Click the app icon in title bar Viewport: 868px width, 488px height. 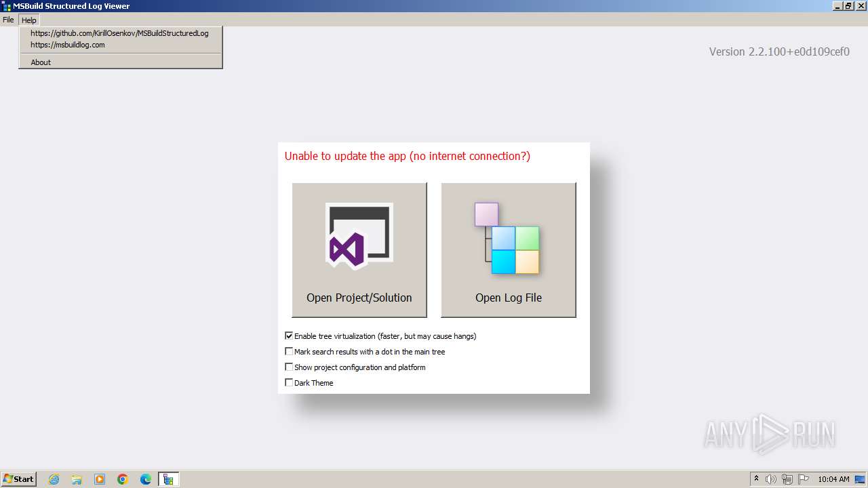point(6,6)
